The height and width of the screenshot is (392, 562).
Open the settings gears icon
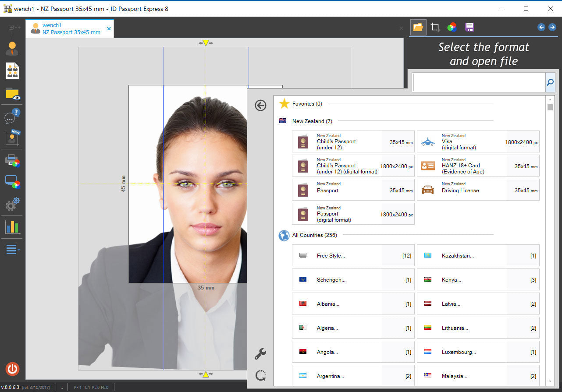(x=12, y=204)
